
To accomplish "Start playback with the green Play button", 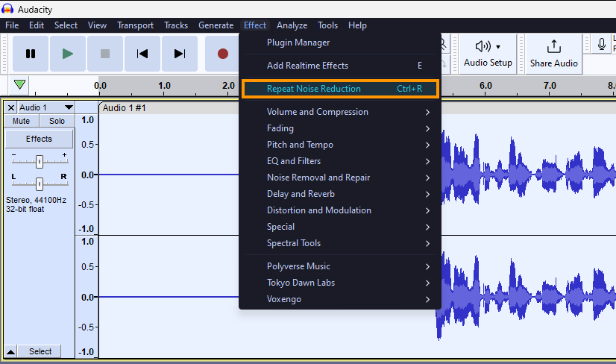I will click(x=68, y=54).
